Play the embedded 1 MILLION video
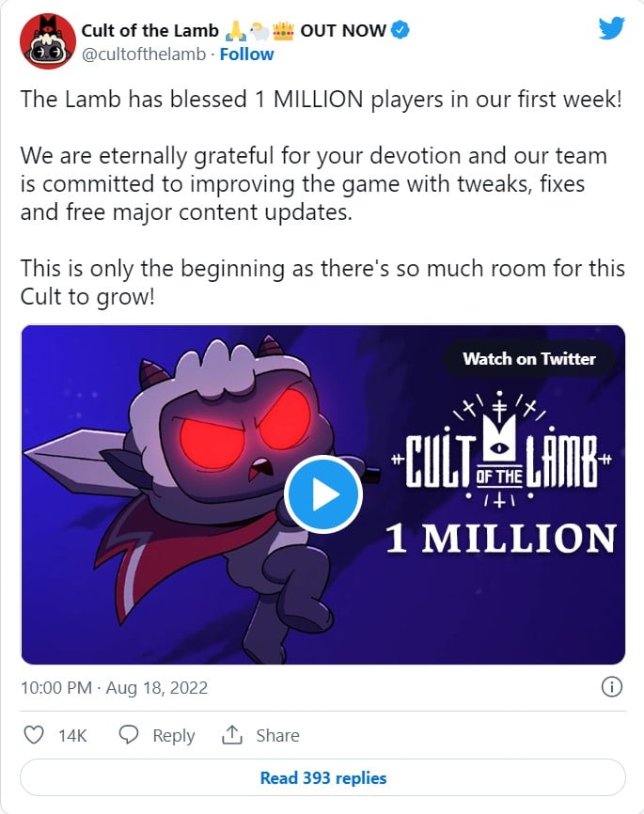 (323, 494)
